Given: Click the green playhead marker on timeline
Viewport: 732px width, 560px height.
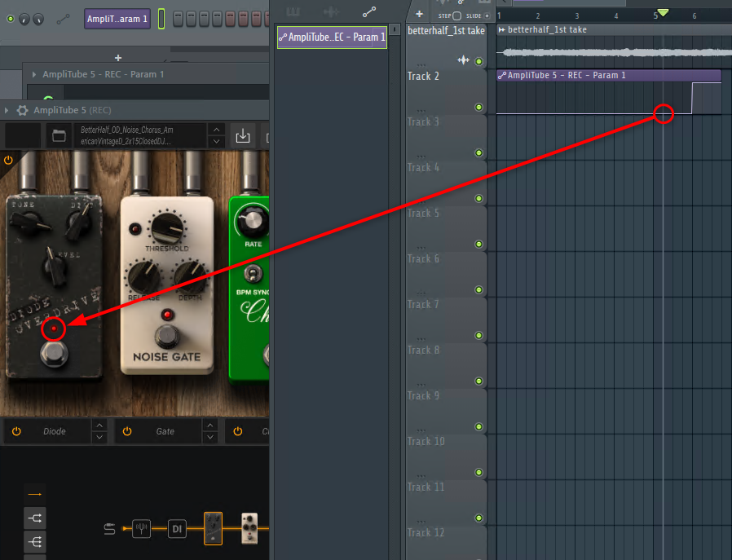Looking at the screenshot, I should point(663,12).
